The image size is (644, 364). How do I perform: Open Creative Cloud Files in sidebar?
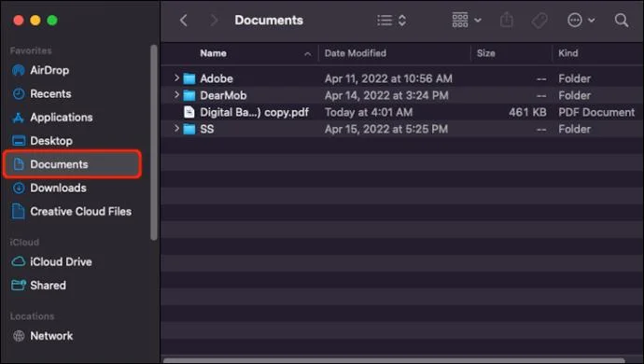click(72, 212)
